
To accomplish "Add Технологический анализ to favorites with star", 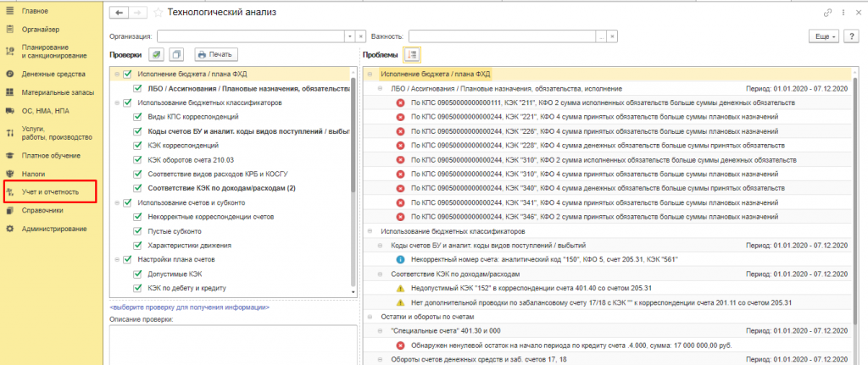I will point(159,13).
